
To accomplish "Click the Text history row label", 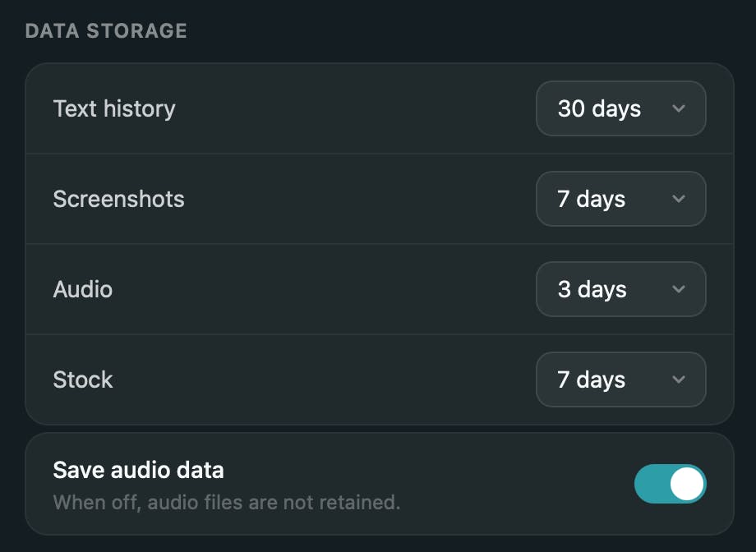I will pyautogui.click(x=114, y=108).
